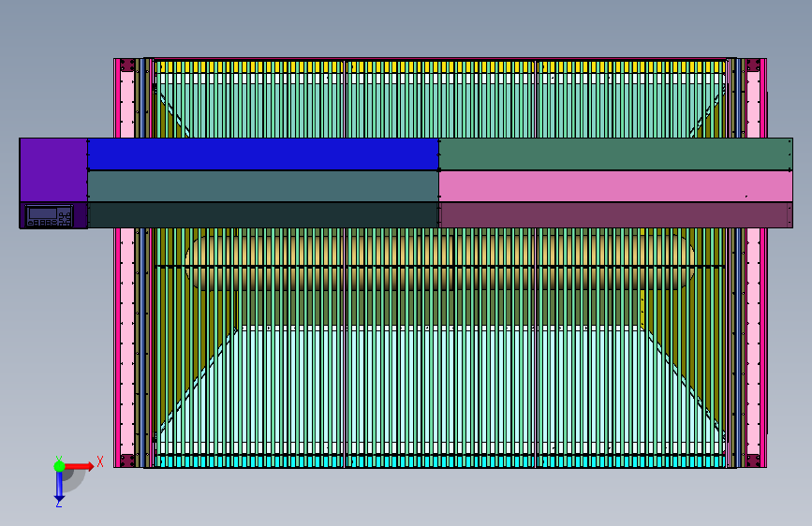Select the cyan strip along bottom edge

click(440, 461)
